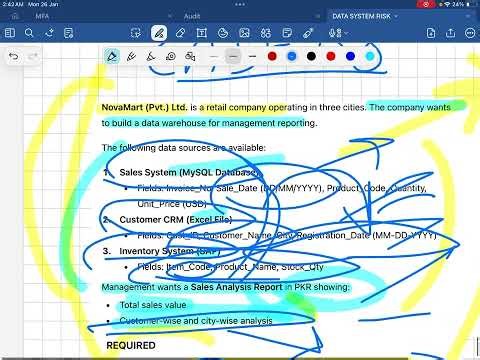Screen dimensions: 480x360
Task: Tap 'Sales Analysis Report' bold text
Action: (236, 287)
